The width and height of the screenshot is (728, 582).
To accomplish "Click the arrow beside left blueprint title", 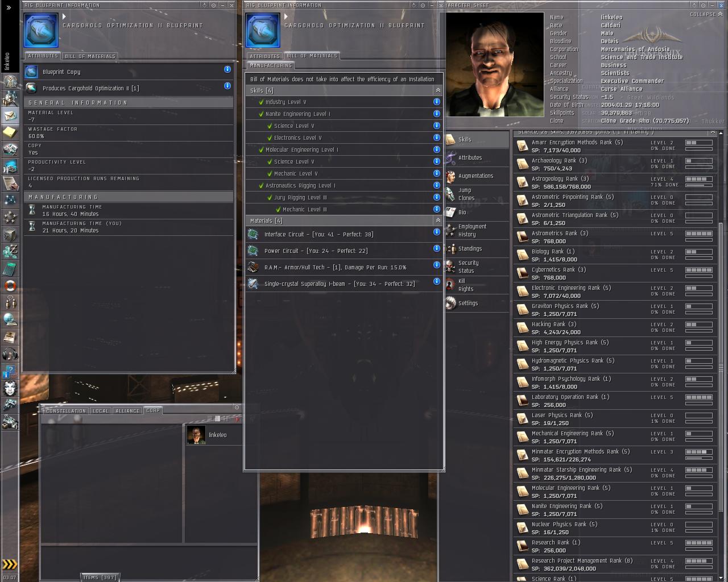I will (x=65, y=17).
